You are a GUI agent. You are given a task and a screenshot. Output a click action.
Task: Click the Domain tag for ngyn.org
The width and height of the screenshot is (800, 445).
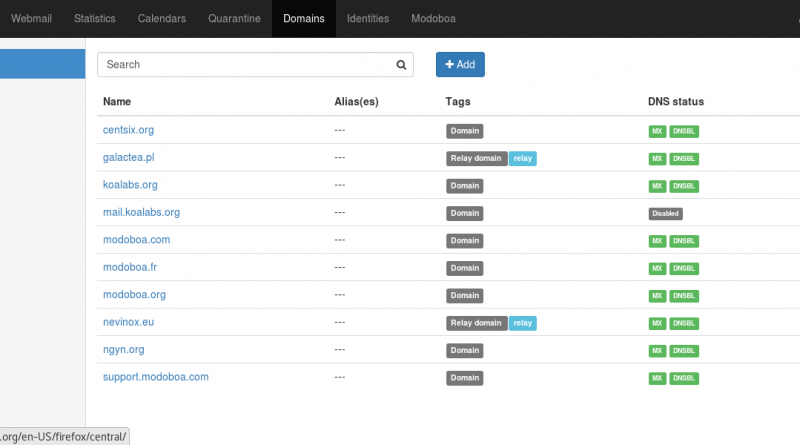pyautogui.click(x=464, y=351)
